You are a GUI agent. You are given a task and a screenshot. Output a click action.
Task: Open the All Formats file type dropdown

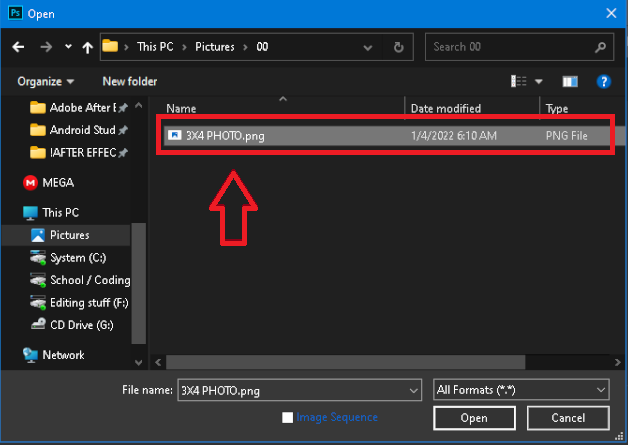click(521, 389)
